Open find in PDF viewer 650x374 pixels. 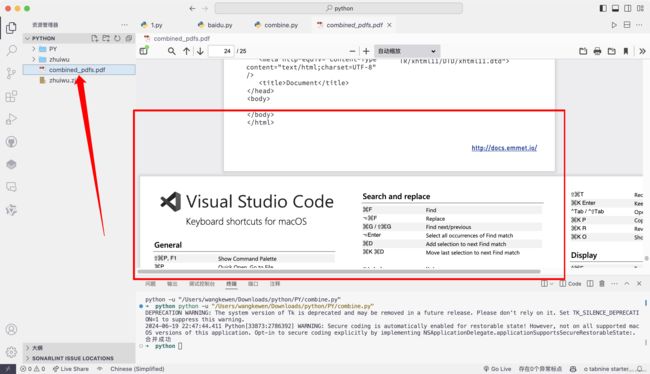(171, 51)
